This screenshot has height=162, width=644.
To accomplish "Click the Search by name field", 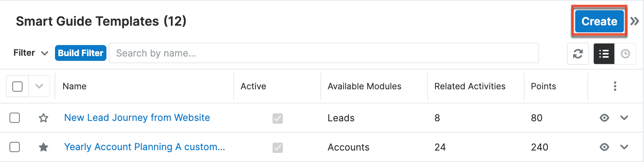I will 324,53.
